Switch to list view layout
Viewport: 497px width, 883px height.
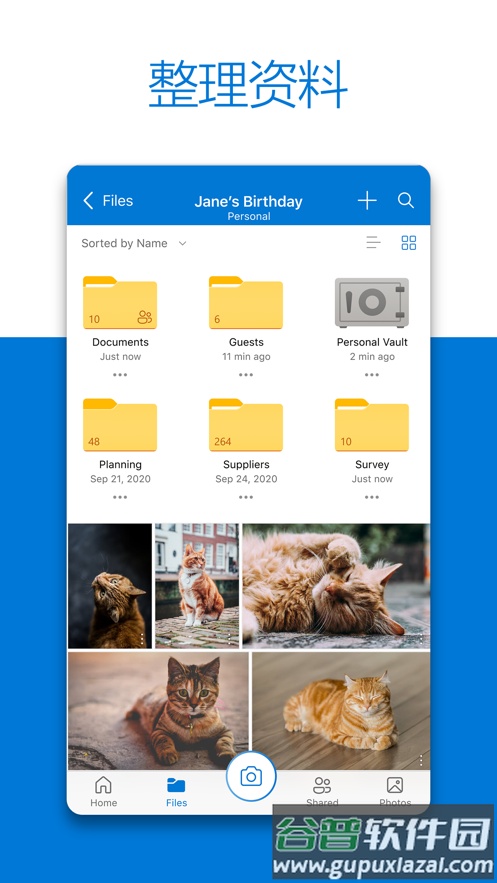(373, 243)
